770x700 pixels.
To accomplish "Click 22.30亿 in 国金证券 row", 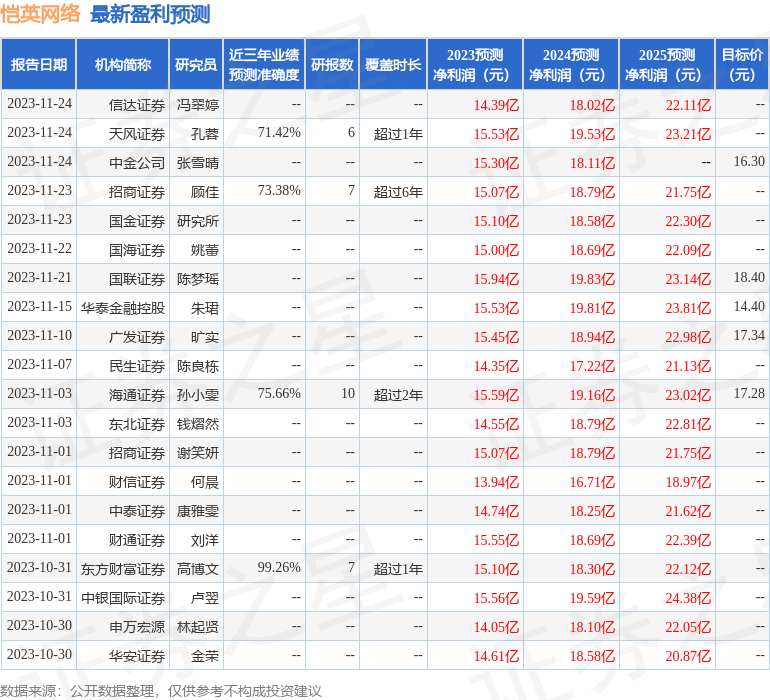I will 688,221.
